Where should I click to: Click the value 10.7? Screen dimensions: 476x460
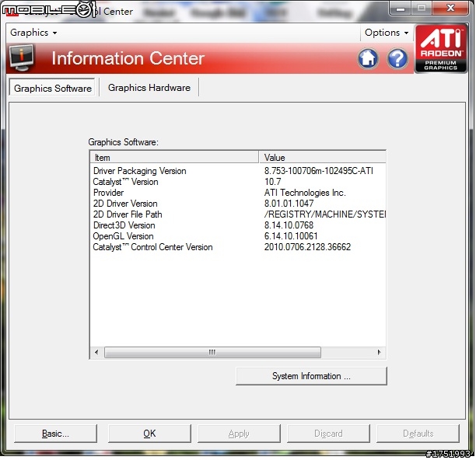pos(272,182)
